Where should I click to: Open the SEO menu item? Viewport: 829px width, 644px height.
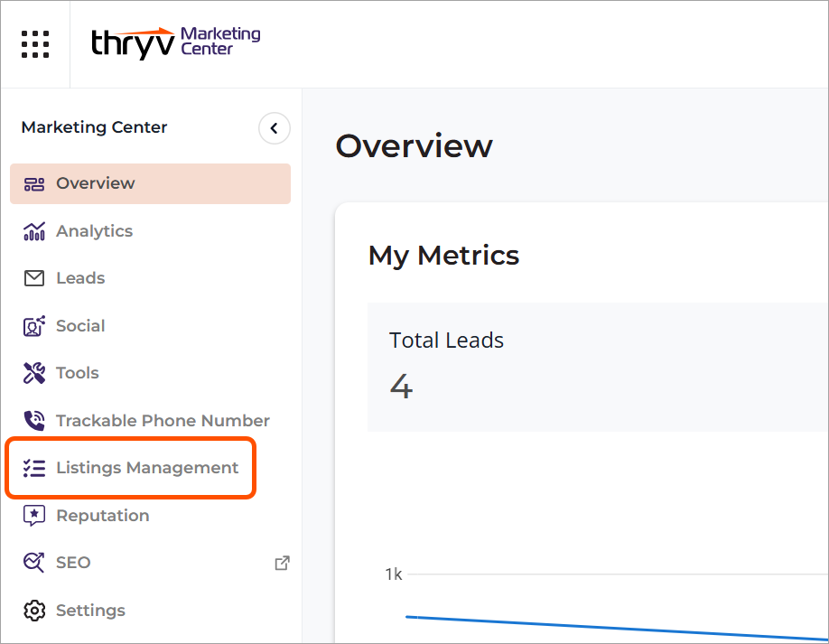pos(73,563)
